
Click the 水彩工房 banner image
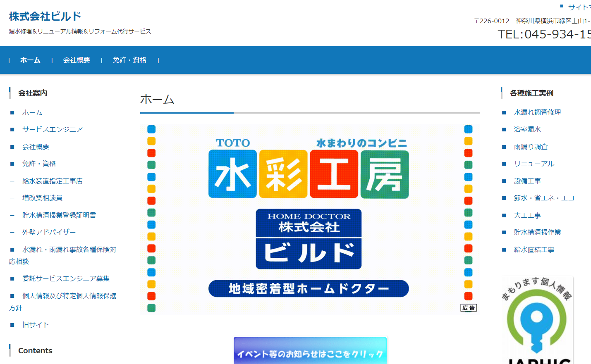pyautogui.click(x=310, y=219)
